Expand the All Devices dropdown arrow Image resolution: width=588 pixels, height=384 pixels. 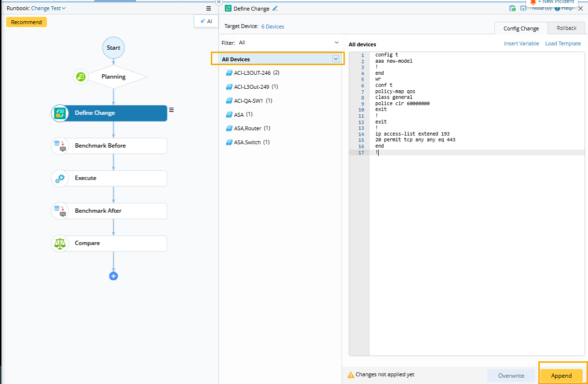336,59
